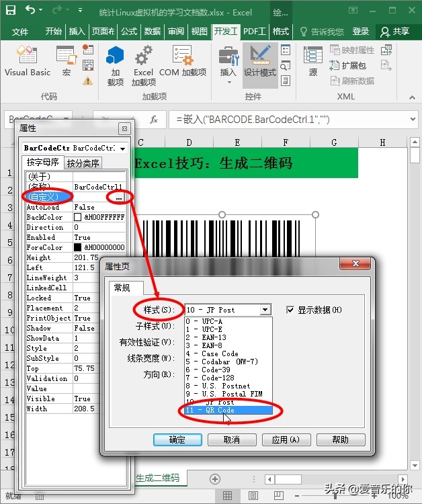This screenshot has height=504, width=422.
Task: Click 登录 sign in
Action: tap(360, 32)
